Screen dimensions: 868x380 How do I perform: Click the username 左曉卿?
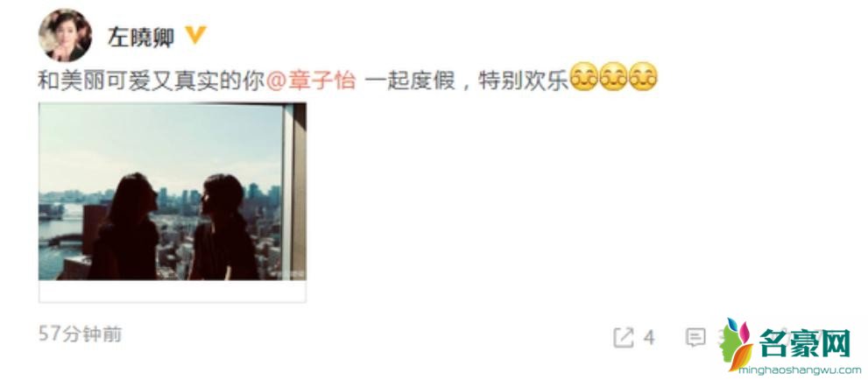click(x=141, y=37)
